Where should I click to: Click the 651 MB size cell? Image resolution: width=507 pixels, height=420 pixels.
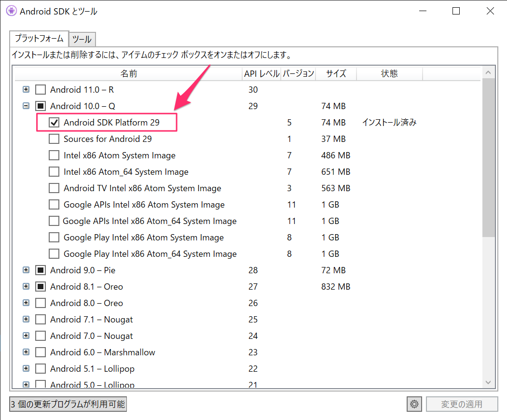336,171
